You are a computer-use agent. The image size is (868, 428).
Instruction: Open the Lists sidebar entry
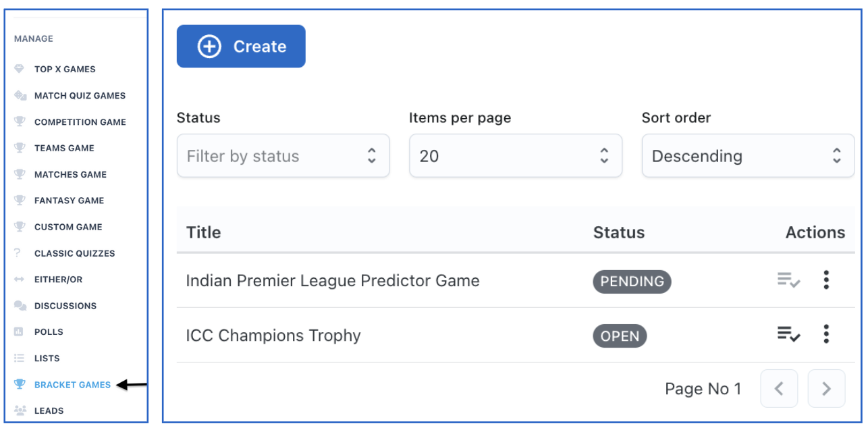[47, 358]
